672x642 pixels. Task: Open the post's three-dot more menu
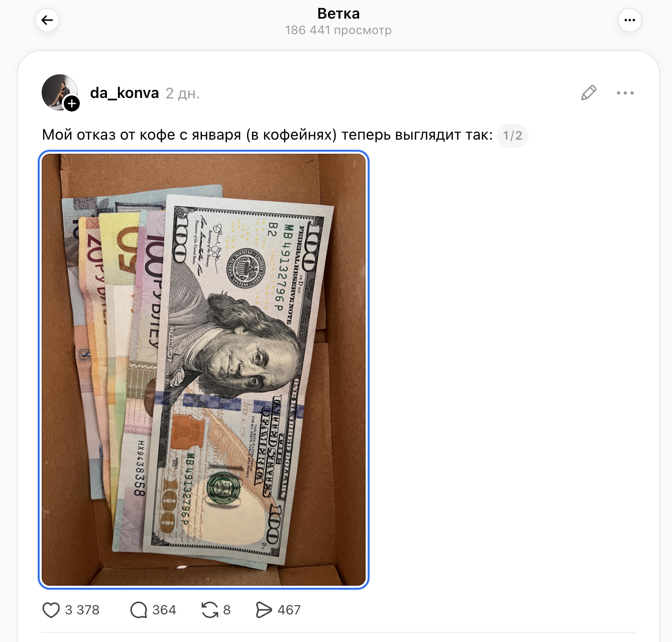tap(625, 93)
